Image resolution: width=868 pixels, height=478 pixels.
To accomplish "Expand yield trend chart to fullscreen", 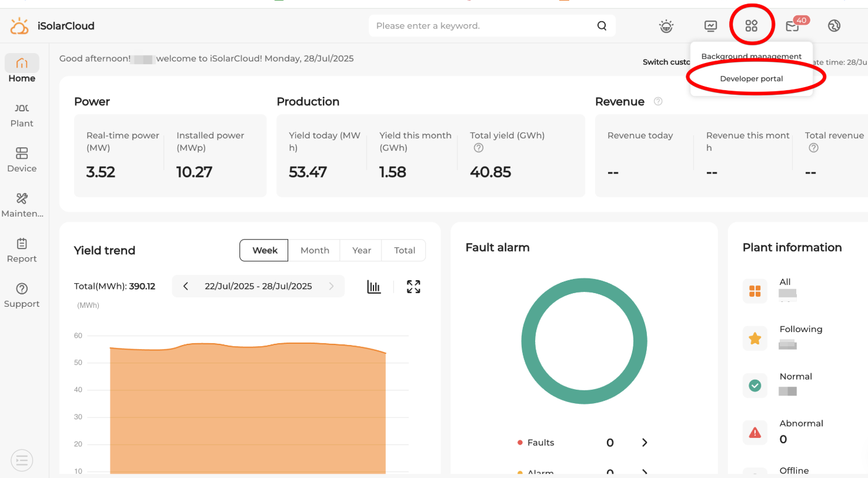I will pos(413,287).
